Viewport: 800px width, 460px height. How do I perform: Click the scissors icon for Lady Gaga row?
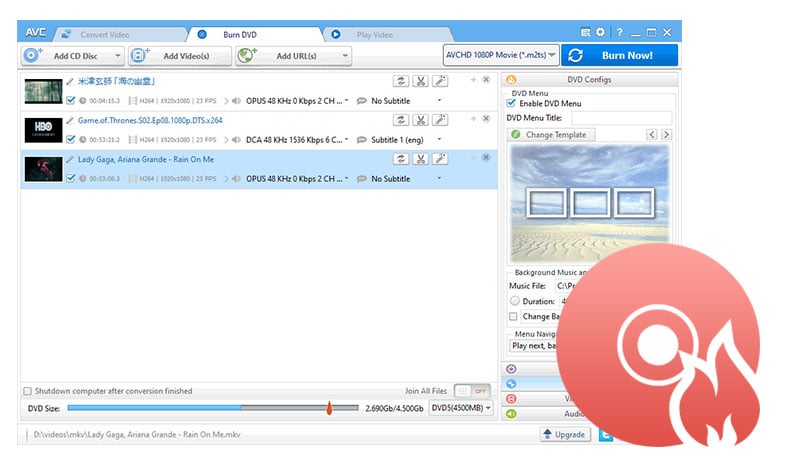pyautogui.click(x=420, y=159)
